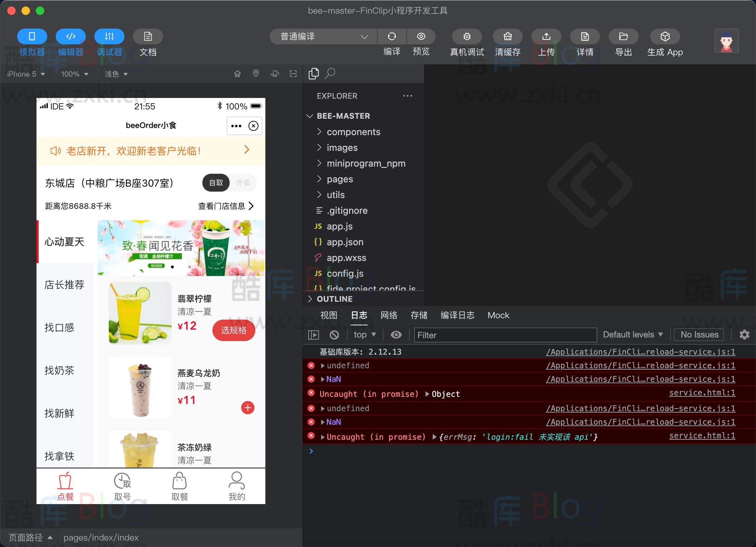
Task: Open the 普通编译 compile mode dropdown
Action: point(322,36)
